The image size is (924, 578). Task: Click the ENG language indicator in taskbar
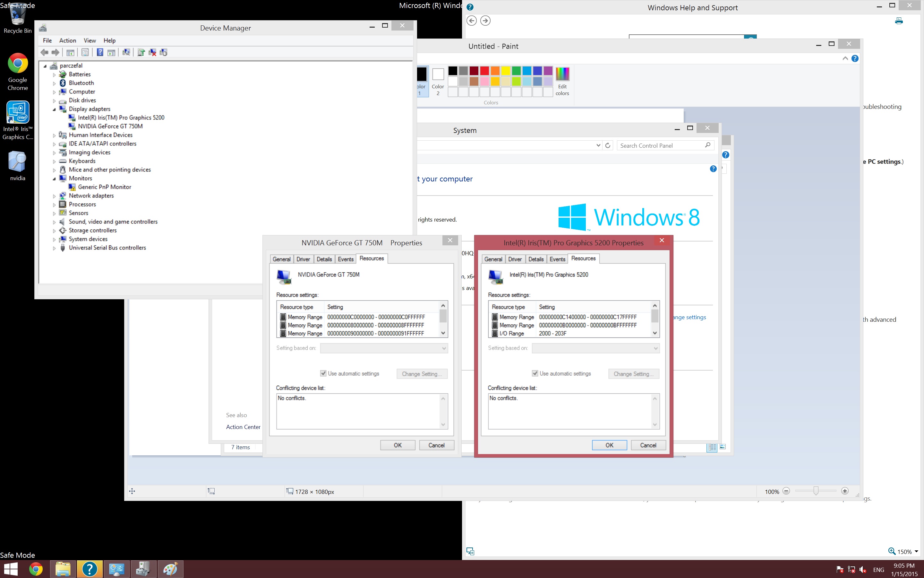878,570
